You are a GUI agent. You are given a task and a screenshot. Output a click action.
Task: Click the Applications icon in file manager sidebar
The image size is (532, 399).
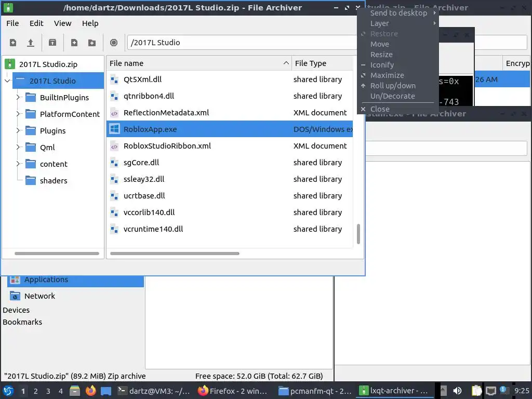click(x=15, y=280)
